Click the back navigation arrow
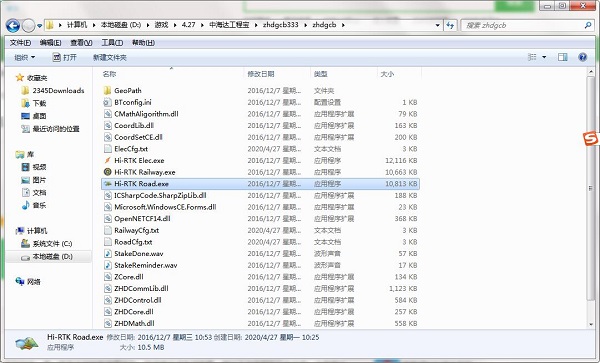Viewport: 600px width, 363px height. (13, 26)
